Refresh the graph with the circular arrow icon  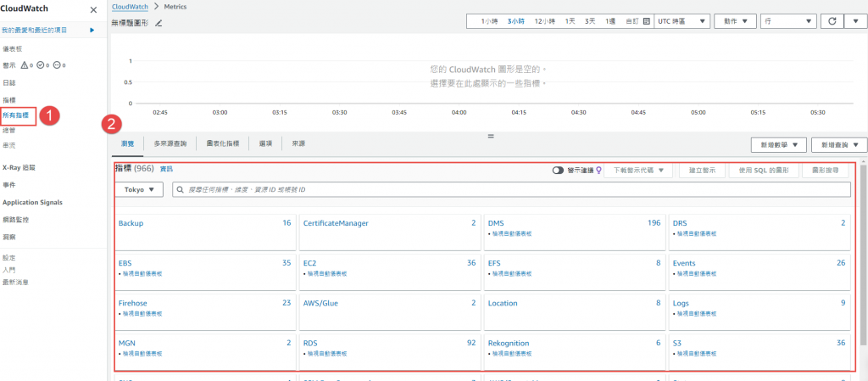point(832,21)
